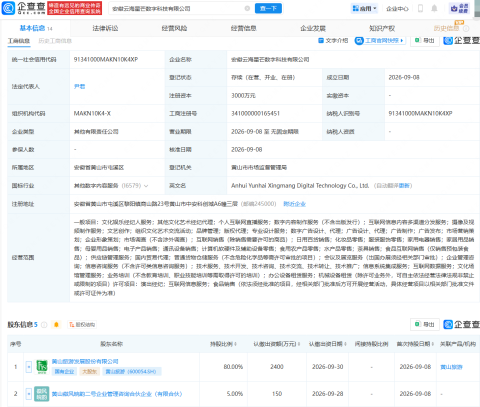Open the stock tag 600054.SH
The width and height of the screenshot is (480, 407).
(131, 371)
